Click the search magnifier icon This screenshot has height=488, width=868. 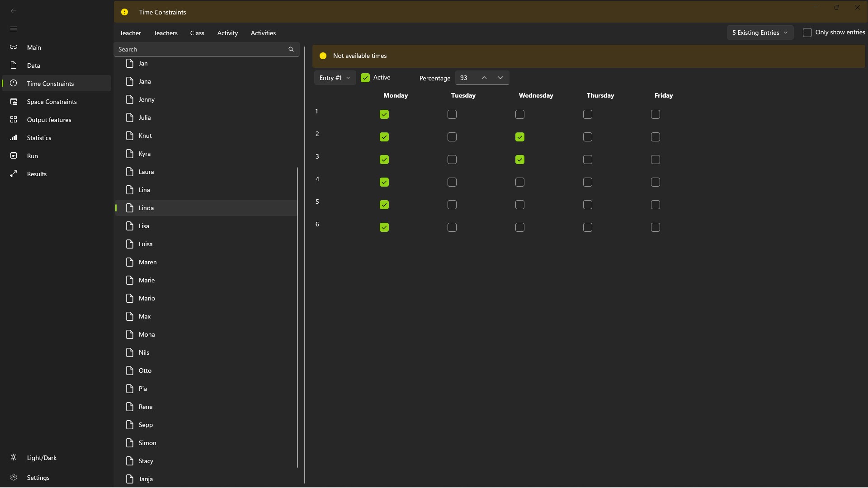pyautogui.click(x=291, y=49)
